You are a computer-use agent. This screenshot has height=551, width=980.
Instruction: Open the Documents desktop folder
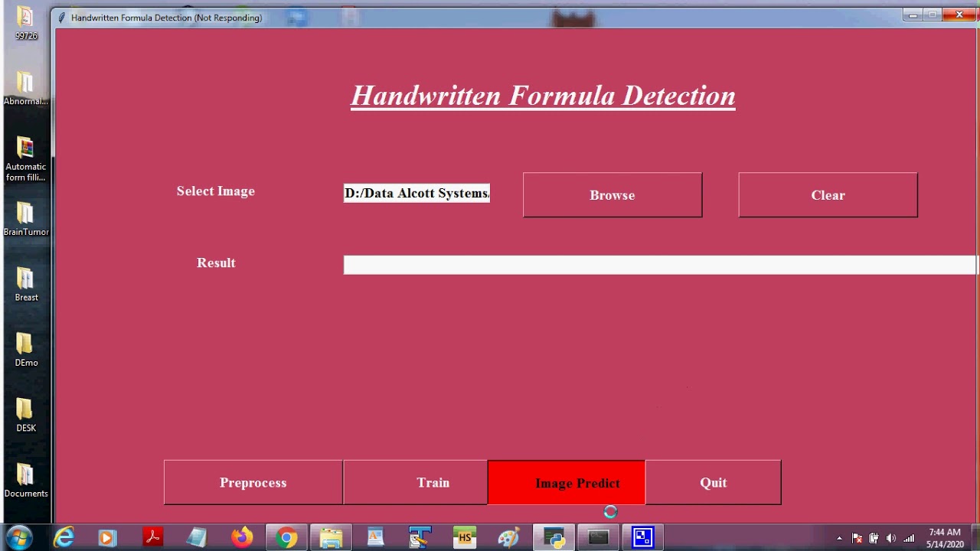pyautogui.click(x=26, y=481)
